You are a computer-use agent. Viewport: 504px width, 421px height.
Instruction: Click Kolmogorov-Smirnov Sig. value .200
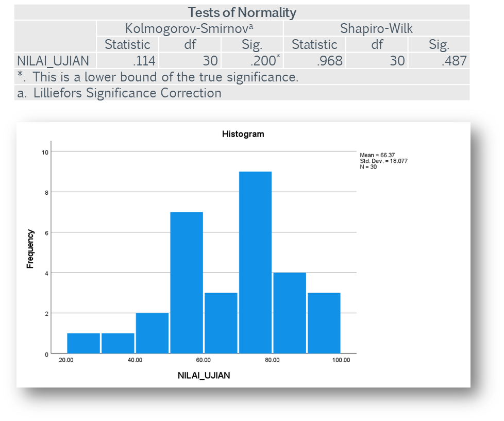[264, 61]
